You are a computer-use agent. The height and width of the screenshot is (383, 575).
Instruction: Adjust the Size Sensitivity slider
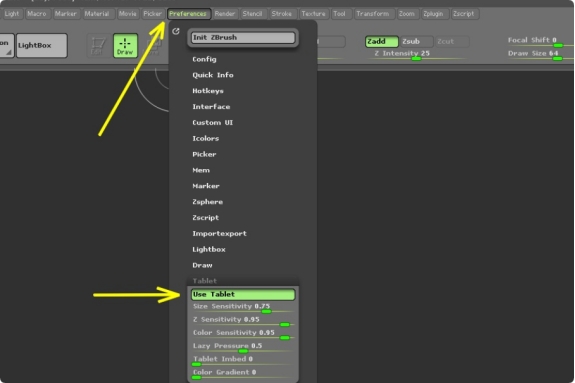(x=243, y=307)
